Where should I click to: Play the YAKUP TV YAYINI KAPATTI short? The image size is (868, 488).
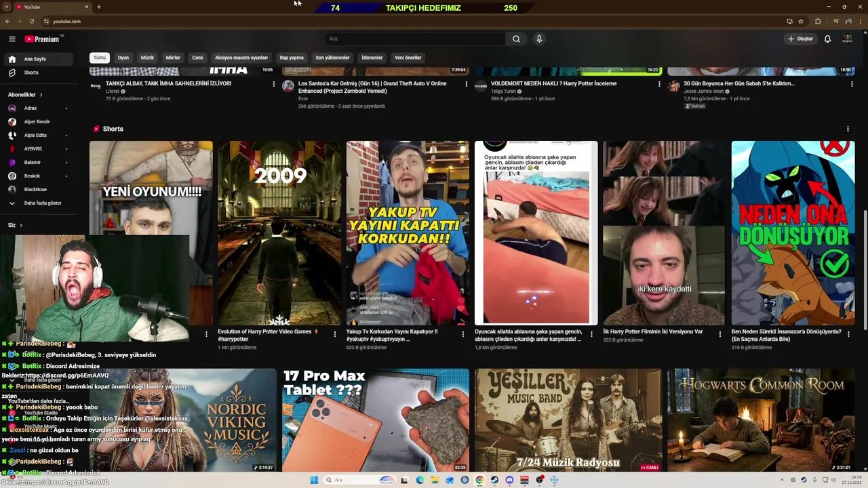pyautogui.click(x=408, y=233)
